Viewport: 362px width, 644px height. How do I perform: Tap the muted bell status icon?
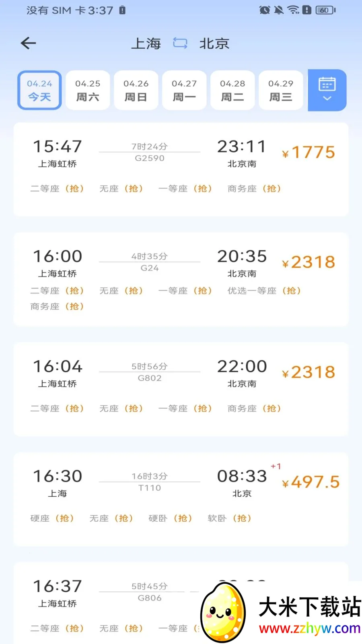pyautogui.click(x=279, y=10)
